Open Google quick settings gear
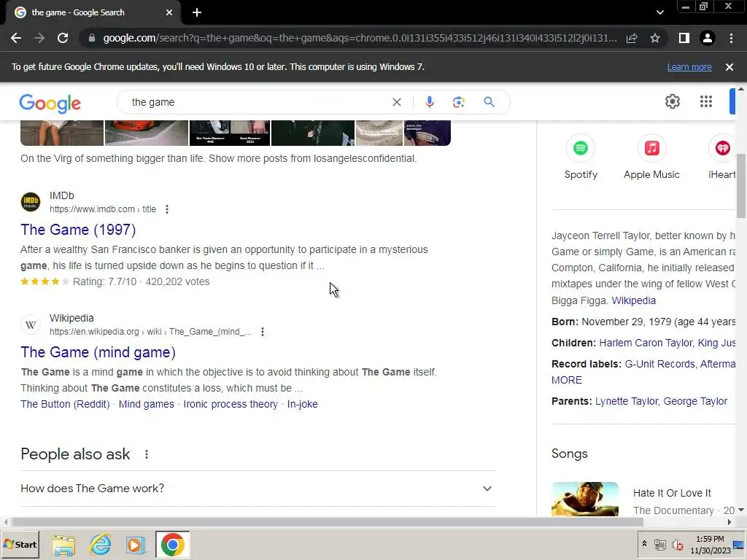The image size is (747, 560). pyautogui.click(x=672, y=101)
